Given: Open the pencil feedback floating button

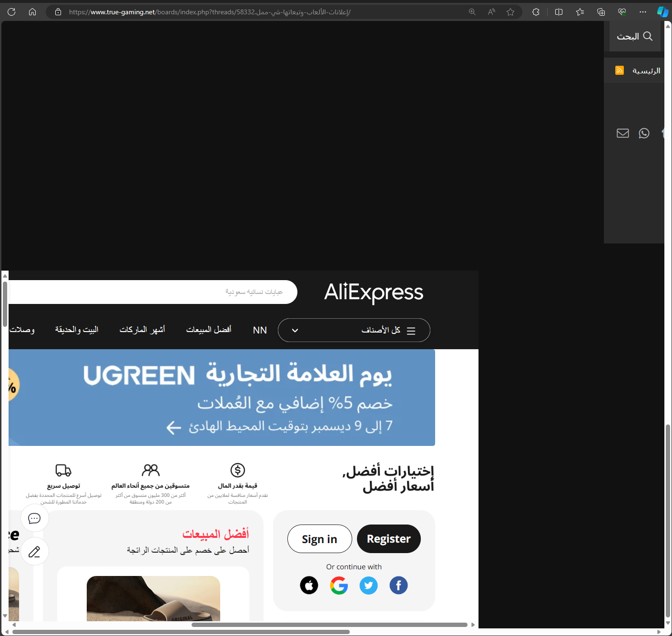Looking at the screenshot, I should click(34, 552).
